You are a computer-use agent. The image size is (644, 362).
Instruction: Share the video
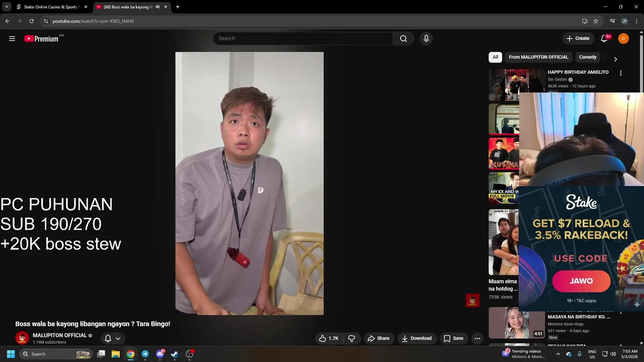point(378,338)
